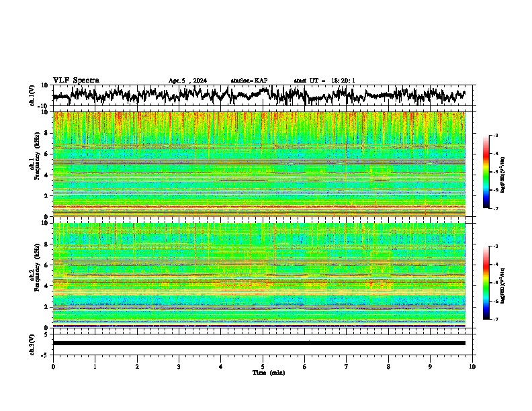The width and height of the screenshot is (532, 411).
Task: Click the solid black ch.3 signal bar
Action: click(x=259, y=343)
